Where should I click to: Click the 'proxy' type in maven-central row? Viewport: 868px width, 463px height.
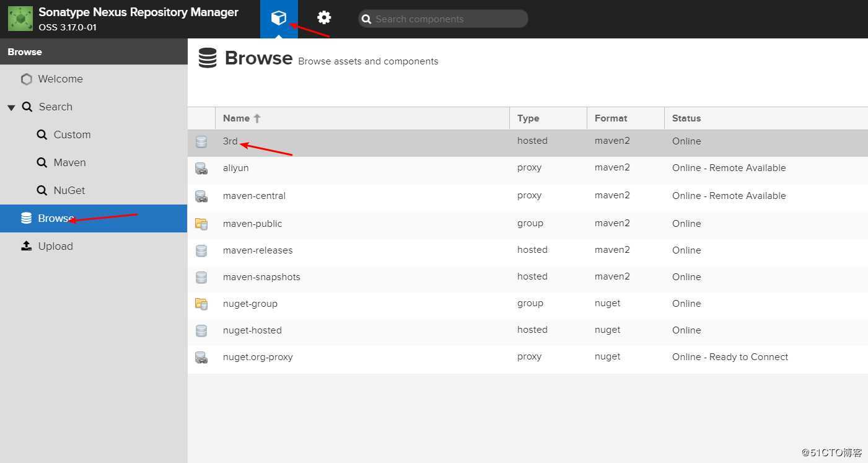529,195
